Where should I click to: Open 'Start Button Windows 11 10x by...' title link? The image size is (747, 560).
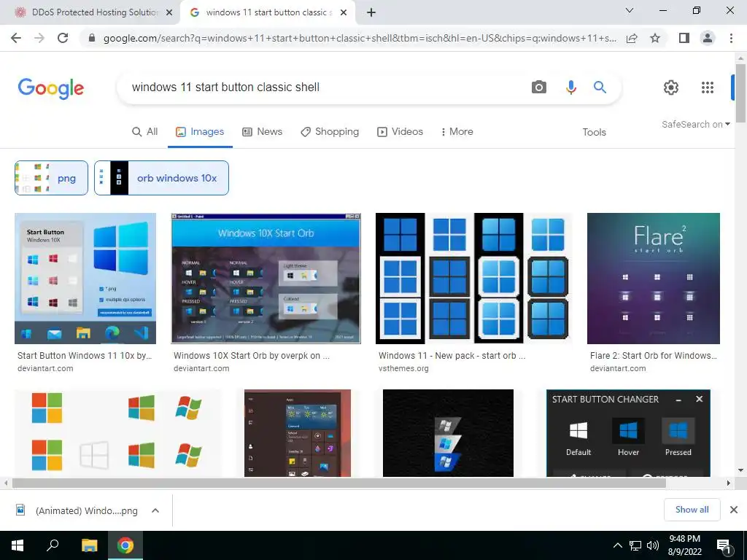click(x=85, y=356)
